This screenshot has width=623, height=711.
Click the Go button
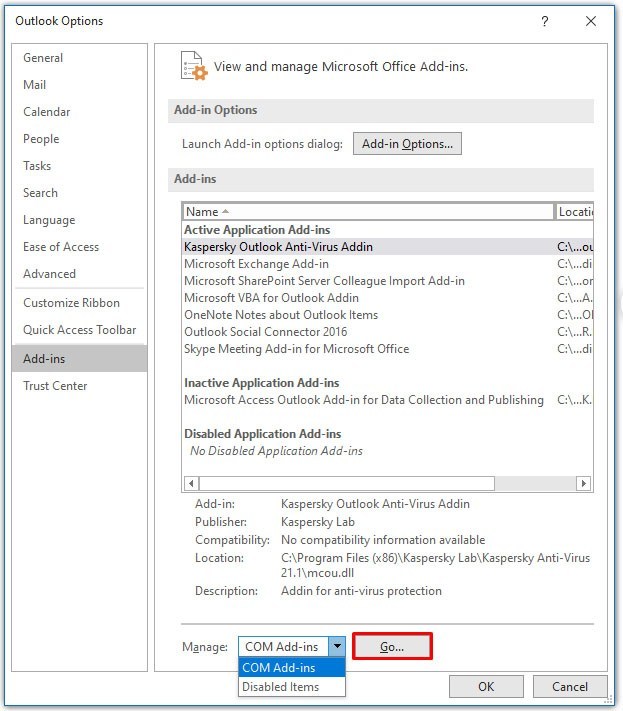[392, 646]
